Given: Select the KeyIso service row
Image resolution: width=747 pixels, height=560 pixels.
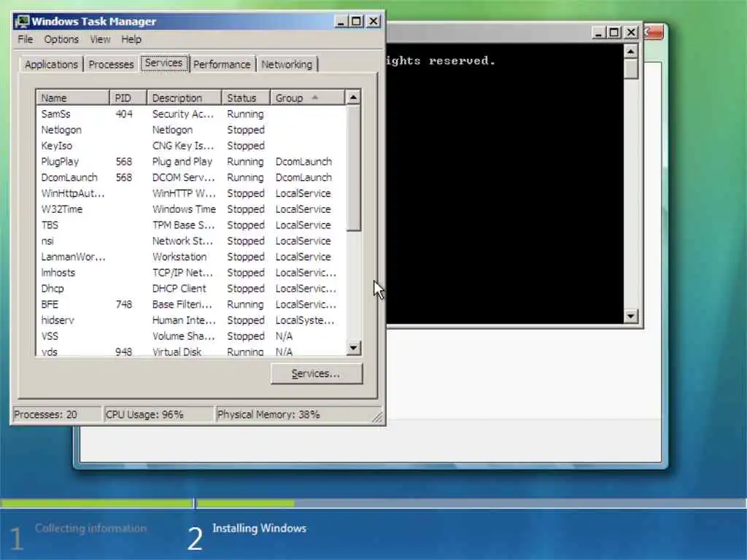Looking at the screenshot, I should 191,146.
